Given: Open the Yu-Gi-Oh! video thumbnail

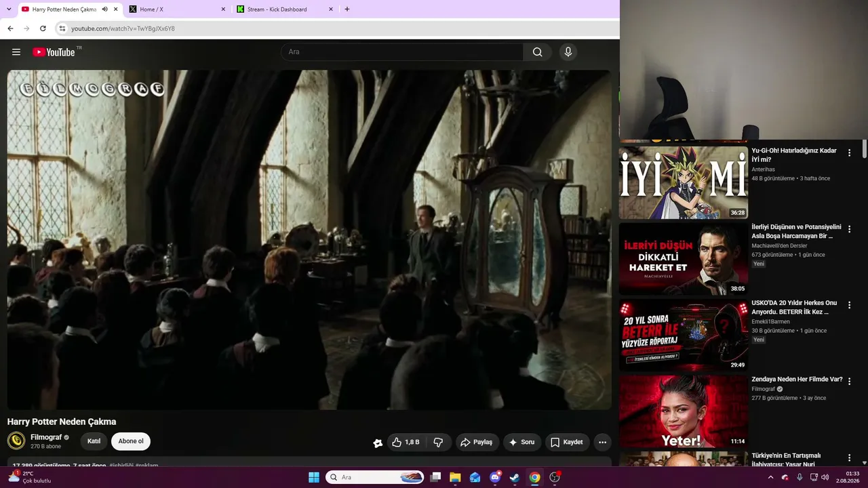Looking at the screenshot, I should click(x=684, y=182).
